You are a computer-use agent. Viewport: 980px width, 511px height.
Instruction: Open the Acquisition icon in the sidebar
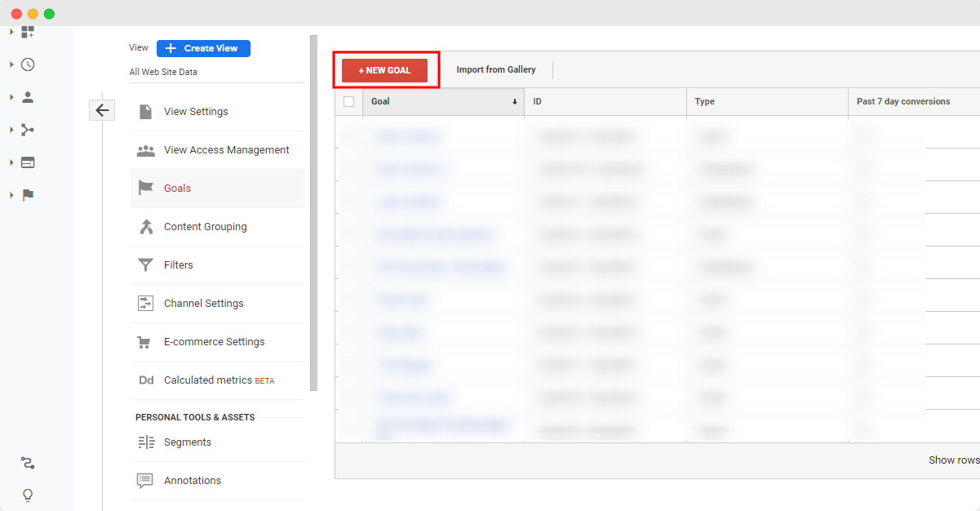pos(28,129)
